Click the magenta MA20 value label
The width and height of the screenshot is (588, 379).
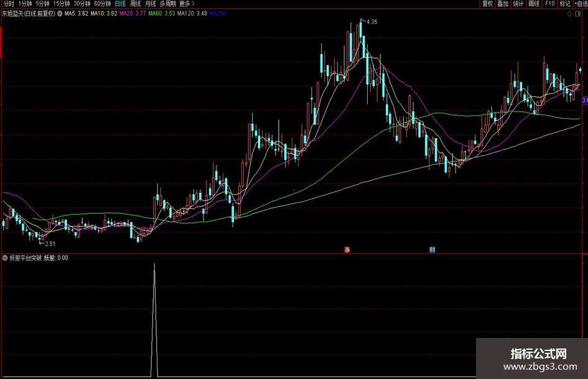tap(133, 14)
